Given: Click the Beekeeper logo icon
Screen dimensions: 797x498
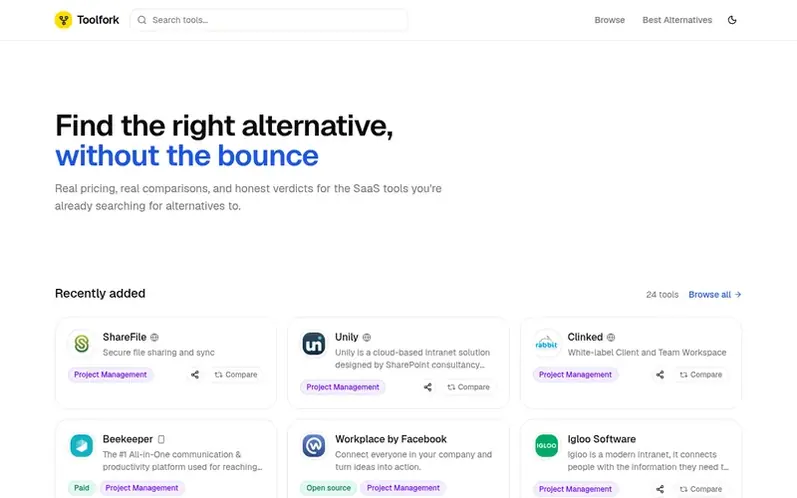Looking at the screenshot, I should tap(81, 446).
